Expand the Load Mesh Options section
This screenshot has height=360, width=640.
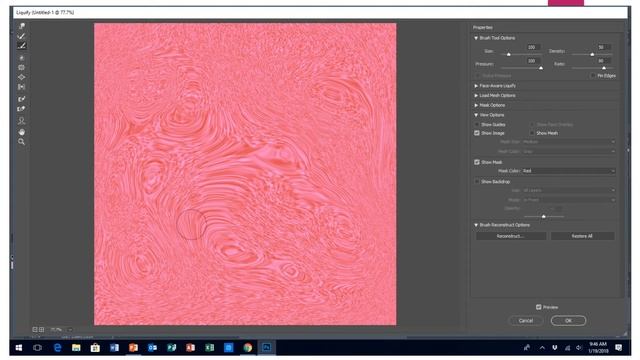click(x=476, y=96)
